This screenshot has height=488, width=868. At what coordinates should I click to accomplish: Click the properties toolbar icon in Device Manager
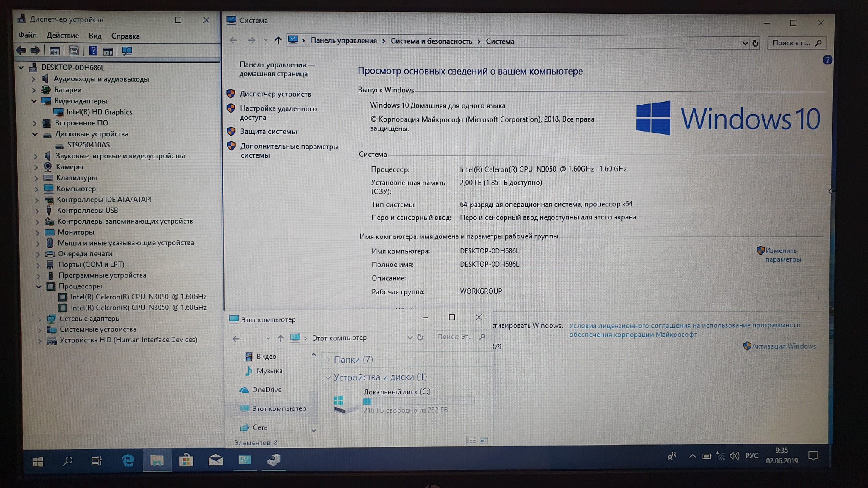pos(74,51)
